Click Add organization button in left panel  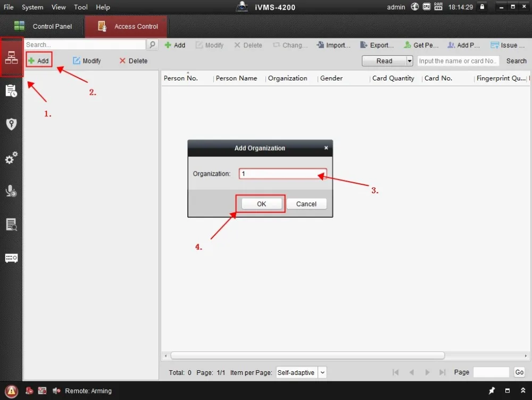pyautogui.click(x=39, y=61)
